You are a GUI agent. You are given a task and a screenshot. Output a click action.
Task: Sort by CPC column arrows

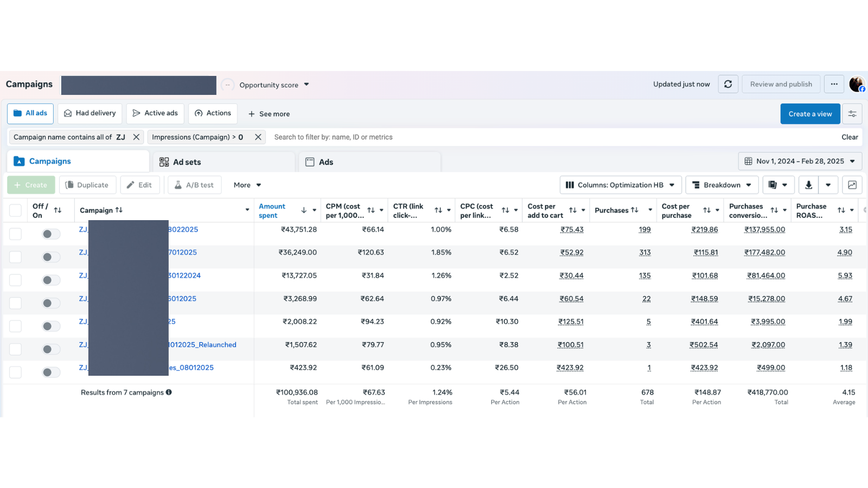point(506,210)
